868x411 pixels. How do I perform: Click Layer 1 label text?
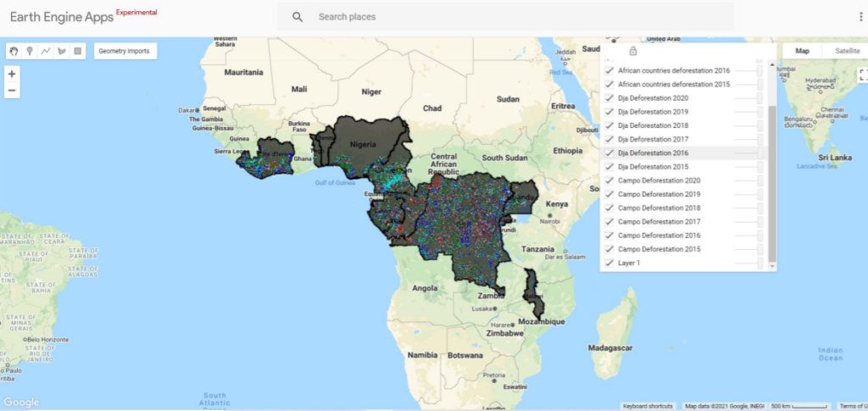point(629,264)
